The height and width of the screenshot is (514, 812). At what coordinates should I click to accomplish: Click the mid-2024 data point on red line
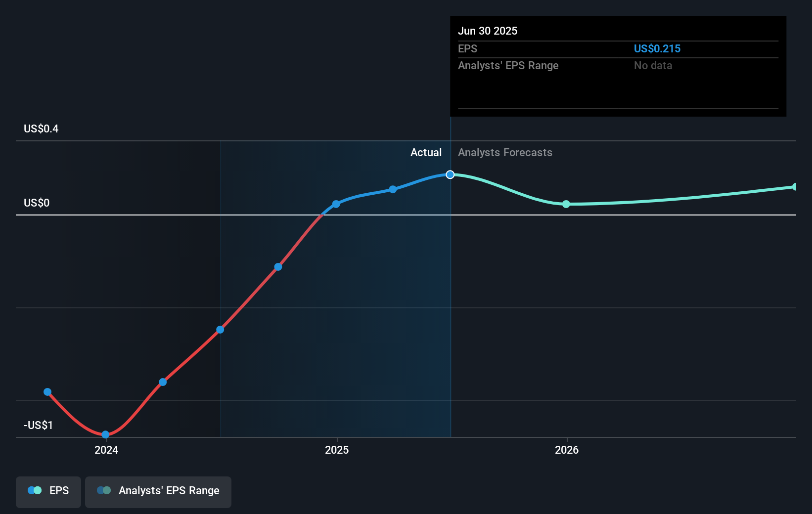220,329
